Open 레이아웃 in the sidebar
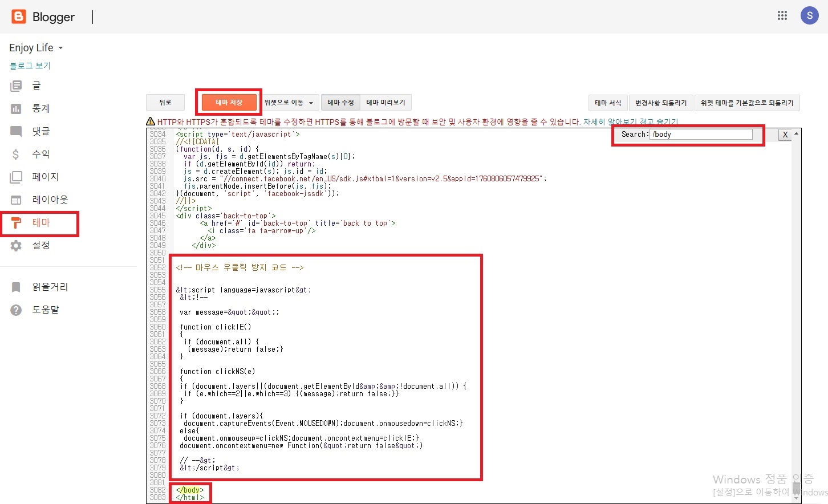This screenshot has height=504, width=828. click(x=50, y=200)
